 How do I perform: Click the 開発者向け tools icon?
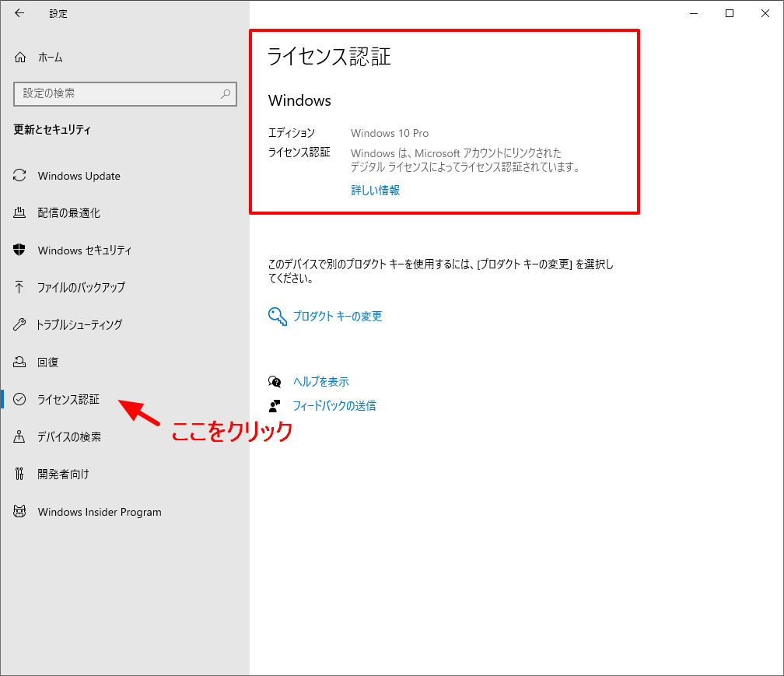click(x=19, y=474)
